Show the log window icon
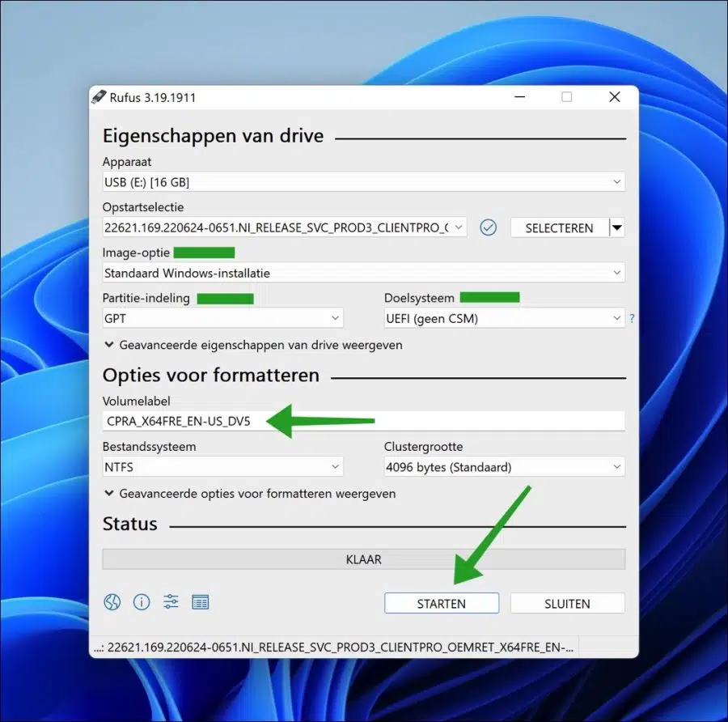The height and width of the screenshot is (722, 728). point(200,602)
